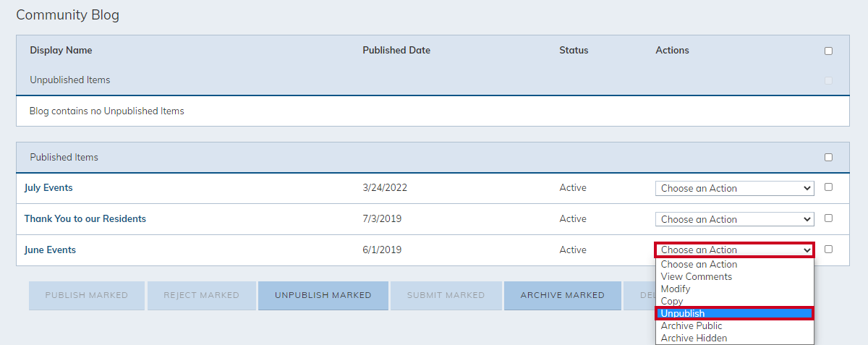The height and width of the screenshot is (345, 868).
Task: Click the Published Date column header
Action: tap(396, 51)
